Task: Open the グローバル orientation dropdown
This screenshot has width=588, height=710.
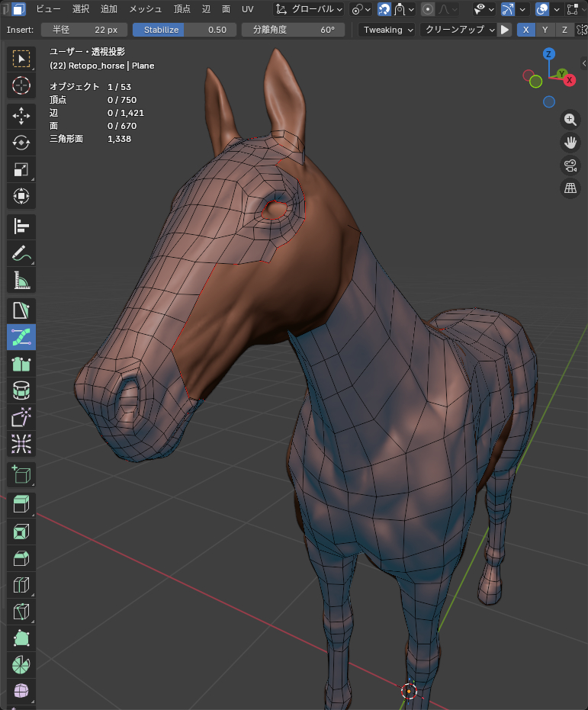Action: coord(309,9)
